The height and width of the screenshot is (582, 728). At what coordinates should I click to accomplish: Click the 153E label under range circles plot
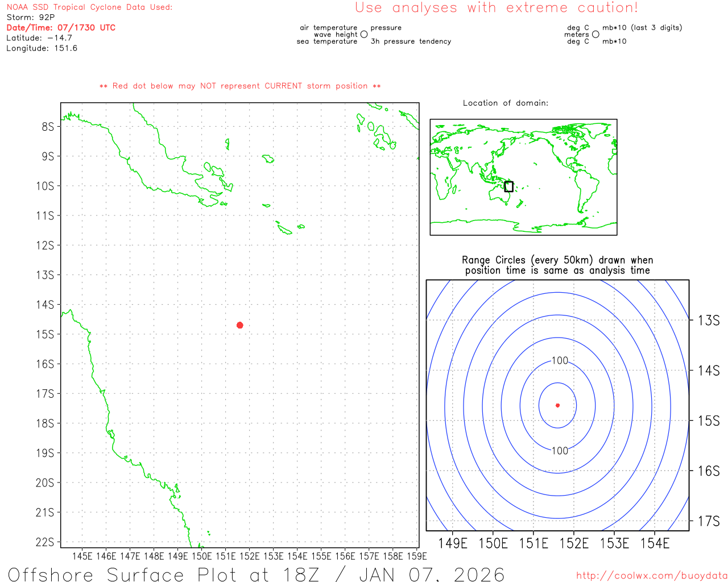point(614,543)
